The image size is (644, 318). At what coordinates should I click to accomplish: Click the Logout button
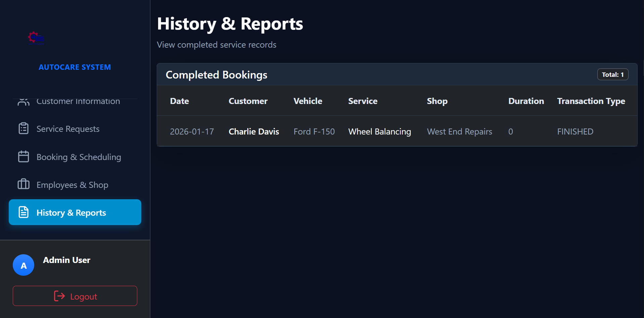click(x=75, y=296)
